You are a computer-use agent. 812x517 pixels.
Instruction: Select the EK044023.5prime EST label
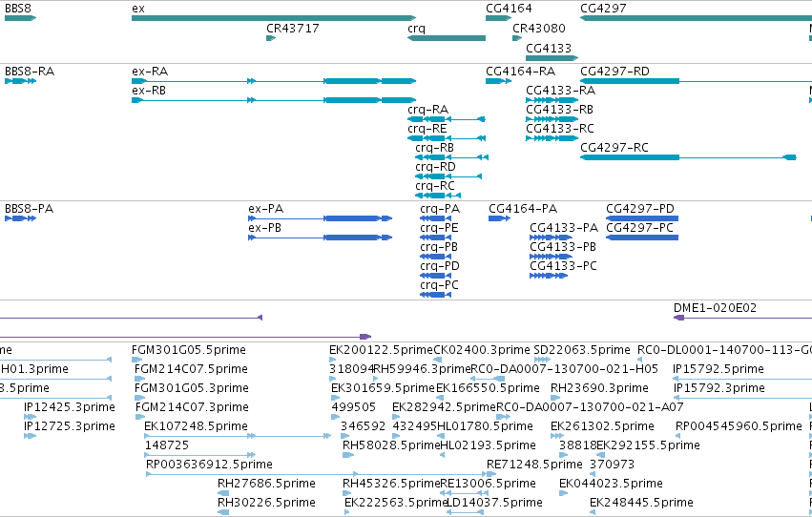point(611,484)
